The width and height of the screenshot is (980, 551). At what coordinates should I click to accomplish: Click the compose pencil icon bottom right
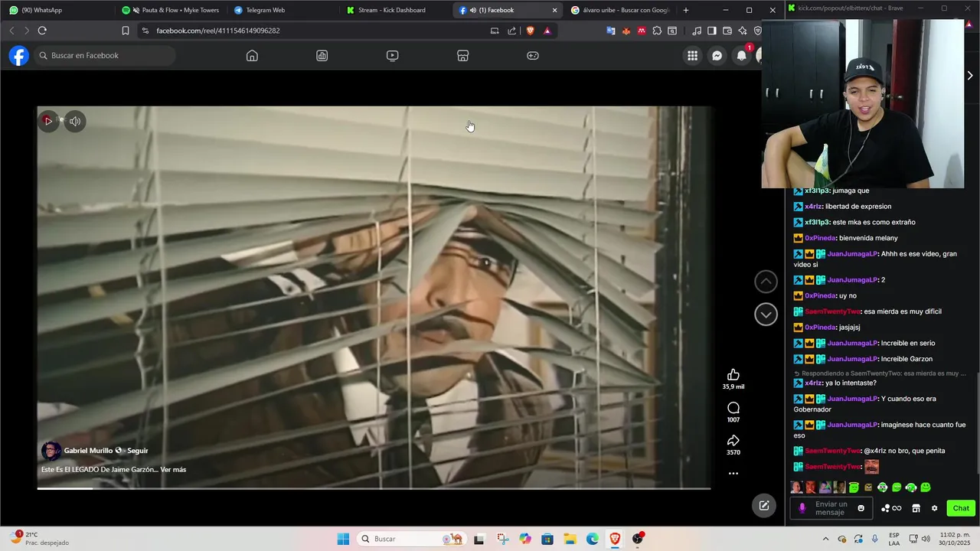[x=763, y=506]
